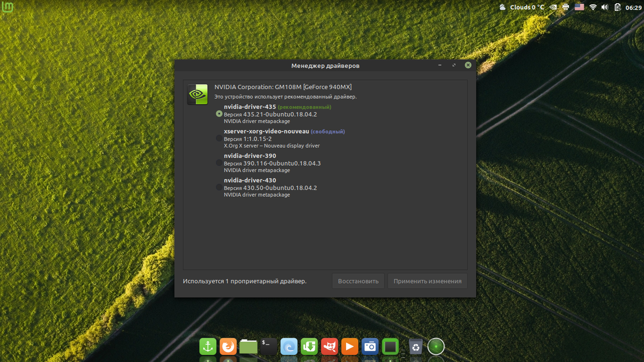Click the Восстановить button
This screenshot has height=362, width=644.
click(358, 281)
